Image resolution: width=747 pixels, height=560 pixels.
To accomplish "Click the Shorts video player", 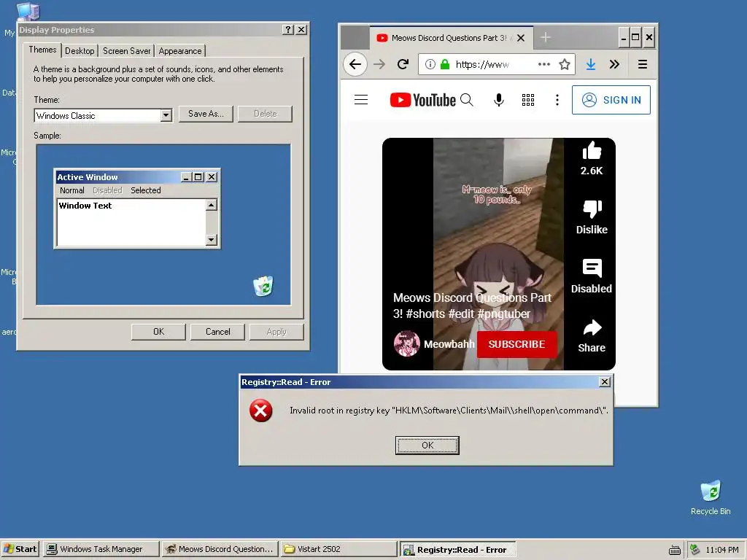I will (498, 254).
